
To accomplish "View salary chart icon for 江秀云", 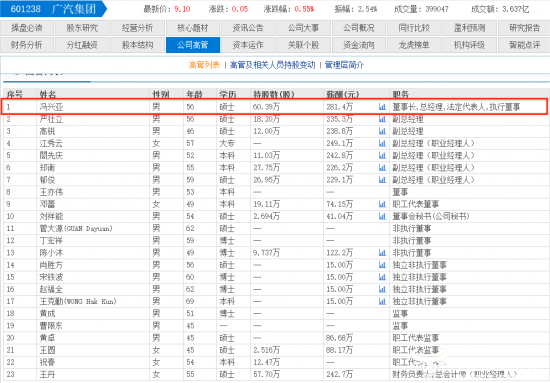I will (382, 143).
